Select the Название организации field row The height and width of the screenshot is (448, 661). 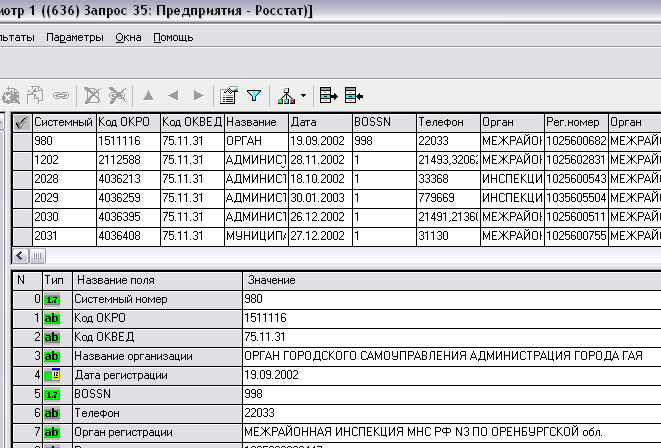tap(337, 357)
